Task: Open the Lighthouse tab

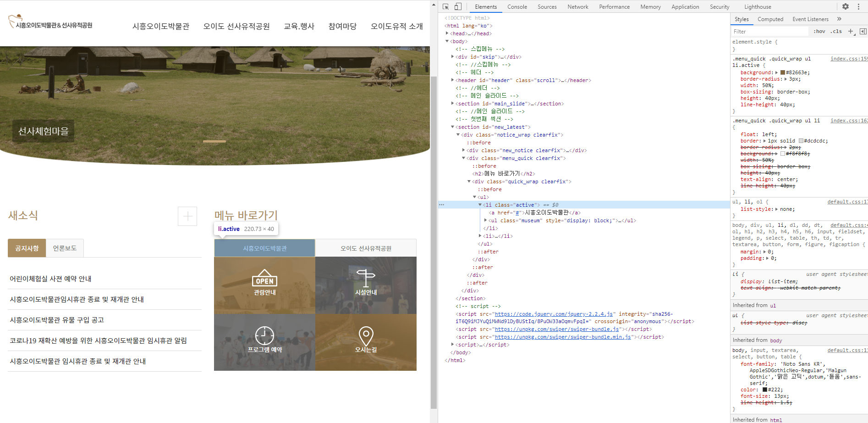Action: pos(758,7)
